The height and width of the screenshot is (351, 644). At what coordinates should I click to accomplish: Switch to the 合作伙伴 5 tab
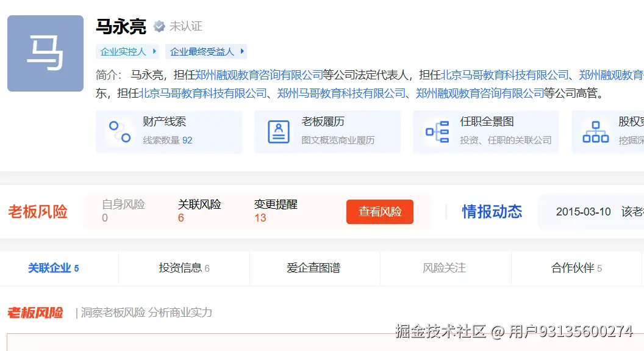576,268
